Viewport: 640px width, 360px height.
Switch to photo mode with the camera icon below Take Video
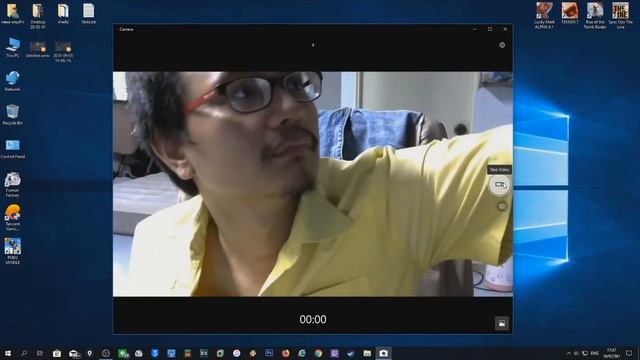click(502, 207)
